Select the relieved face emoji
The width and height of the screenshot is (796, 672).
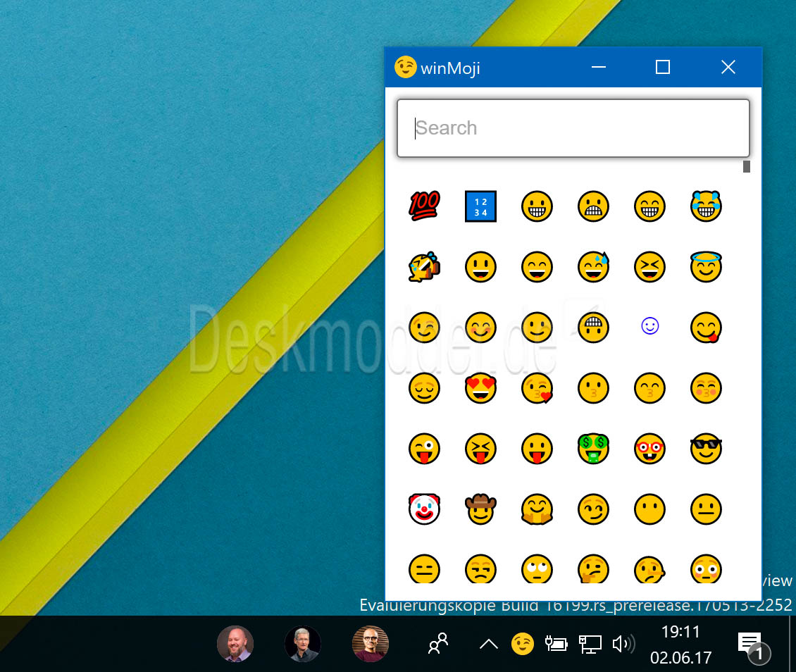click(x=424, y=388)
